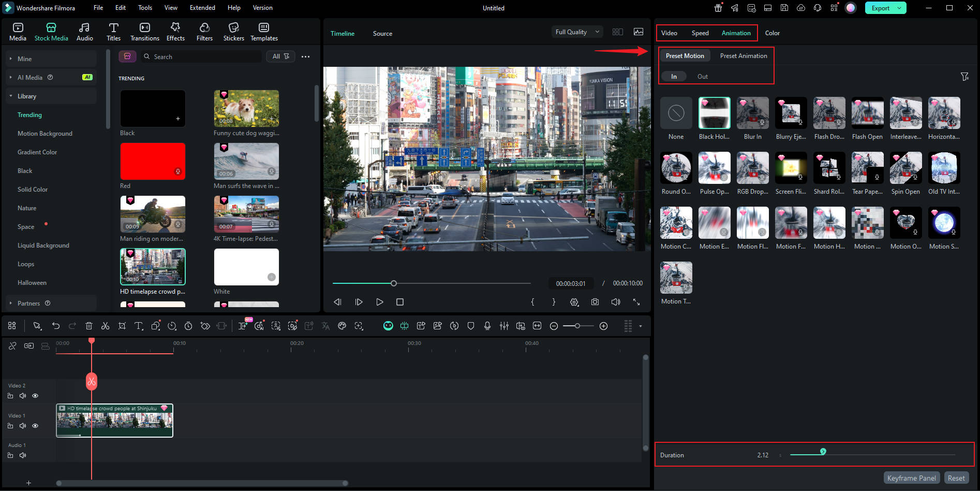
Task: Open the Stock Media panel
Action: click(x=51, y=32)
